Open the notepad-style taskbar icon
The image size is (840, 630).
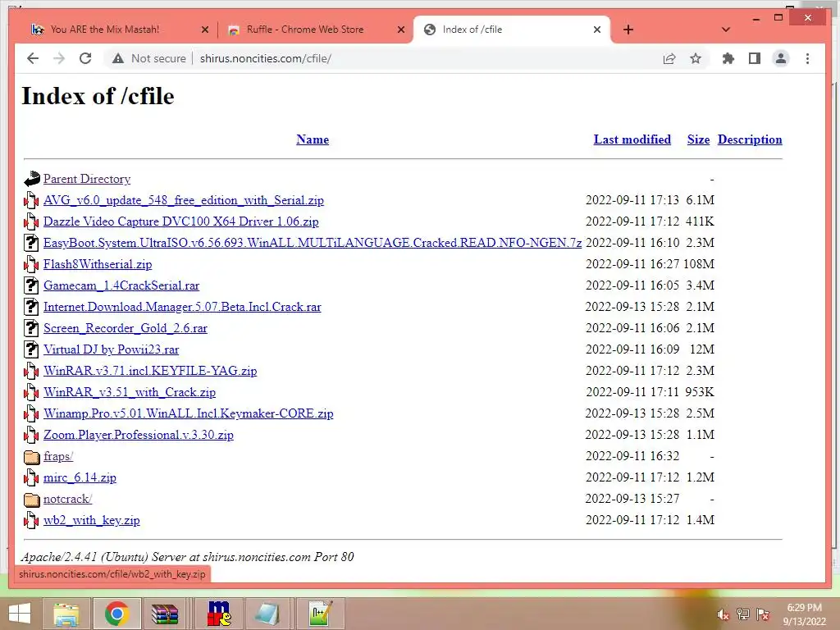267,614
